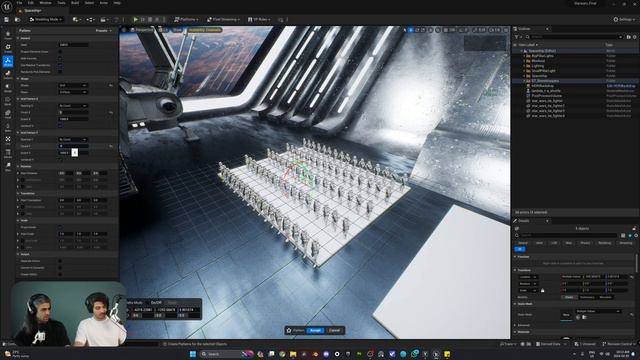Toggle rotation angle snapping icon in viewport

461,30
